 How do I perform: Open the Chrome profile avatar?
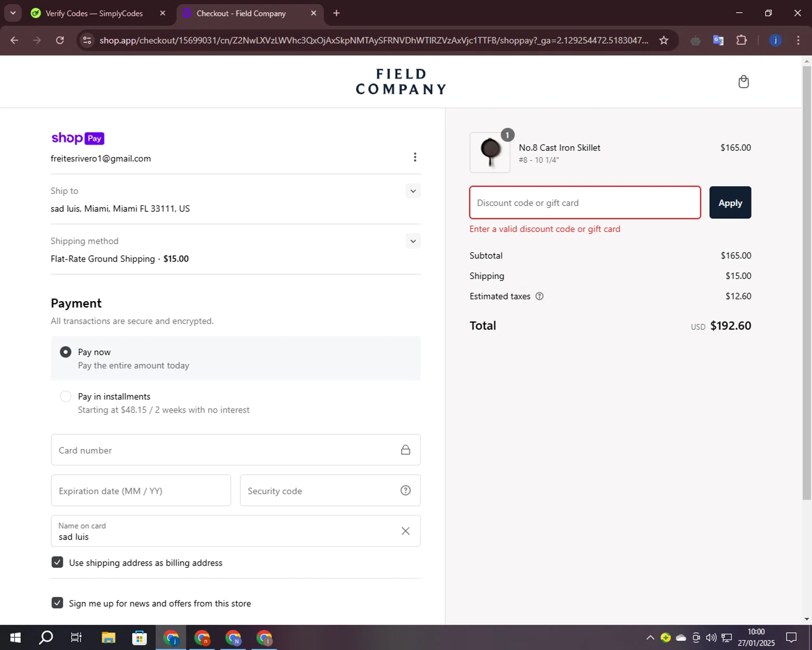[775, 40]
